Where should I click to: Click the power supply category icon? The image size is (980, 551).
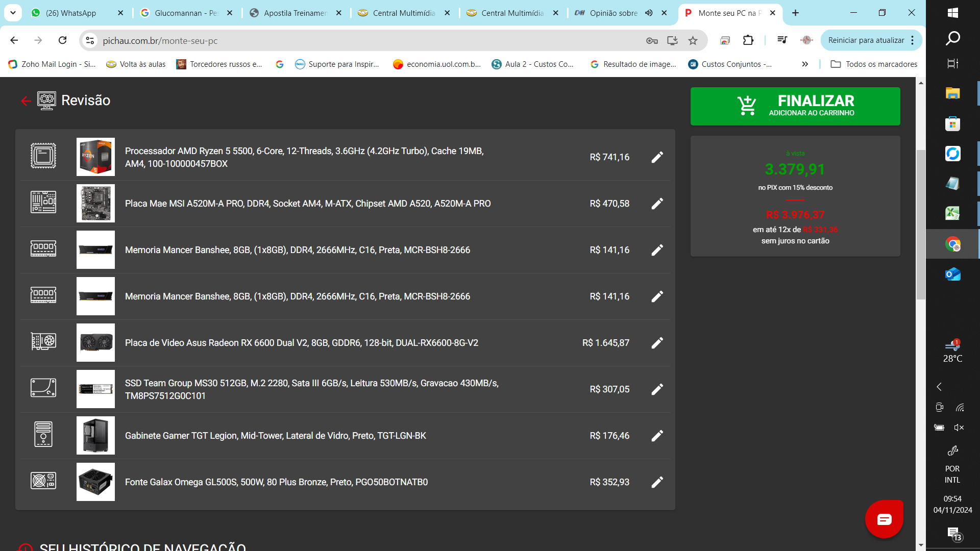coord(43,481)
